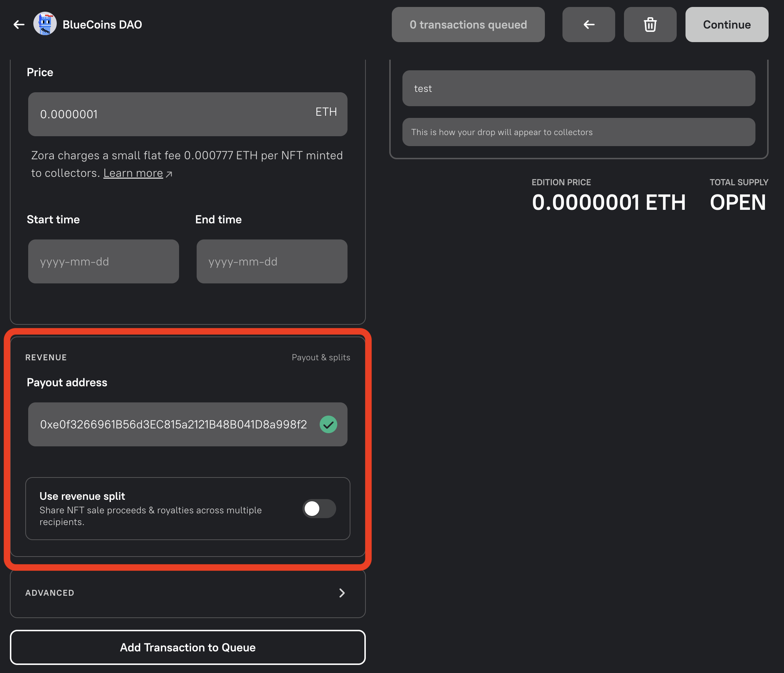Click the EDITION PRICE label
Image resolution: width=784 pixels, height=673 pixels.
561,182
